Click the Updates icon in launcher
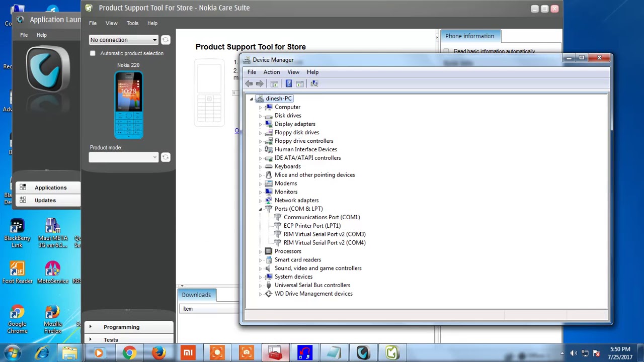This screenshot has width=644, height=362. click(23, 200)
